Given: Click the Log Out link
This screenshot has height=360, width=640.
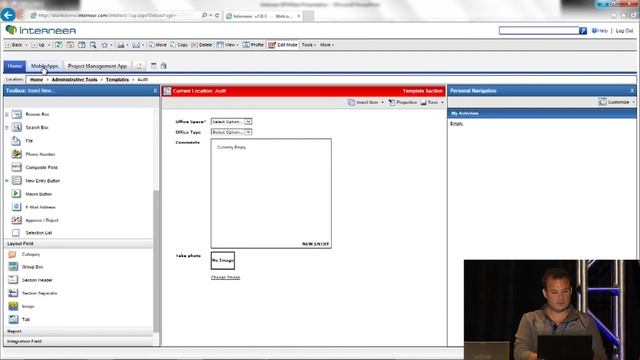Looking at the screenshot, I should tap(624, 31).
